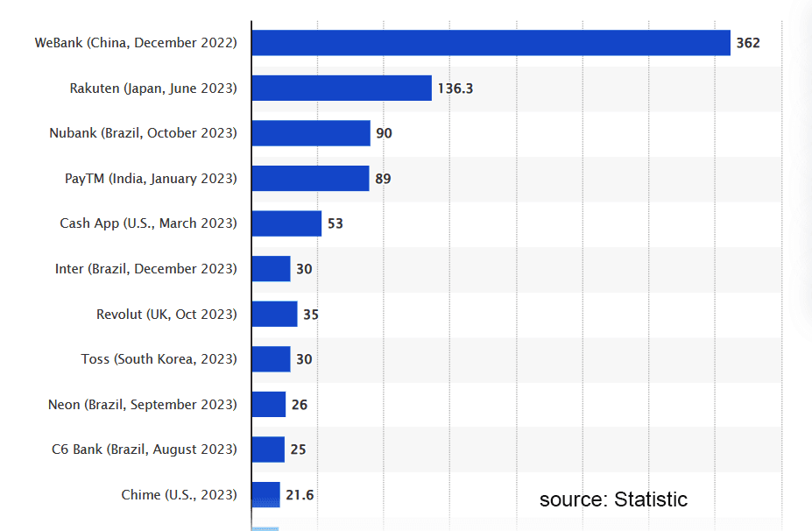
Task: Click the Toss (South Korea, 2023) label
Action: click(x=159, y=359)
